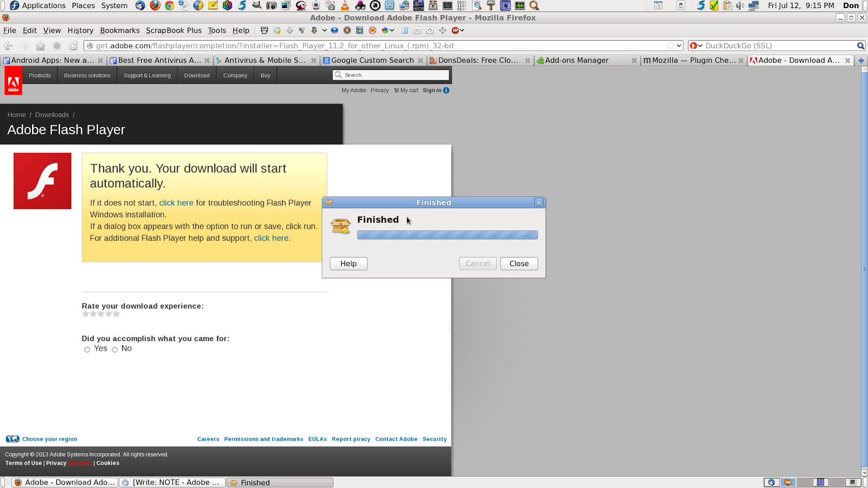Viewport: 868px width, 488px height.
Task: Expand the download arrow toolbar dropdown
Action: click(324, 30)
